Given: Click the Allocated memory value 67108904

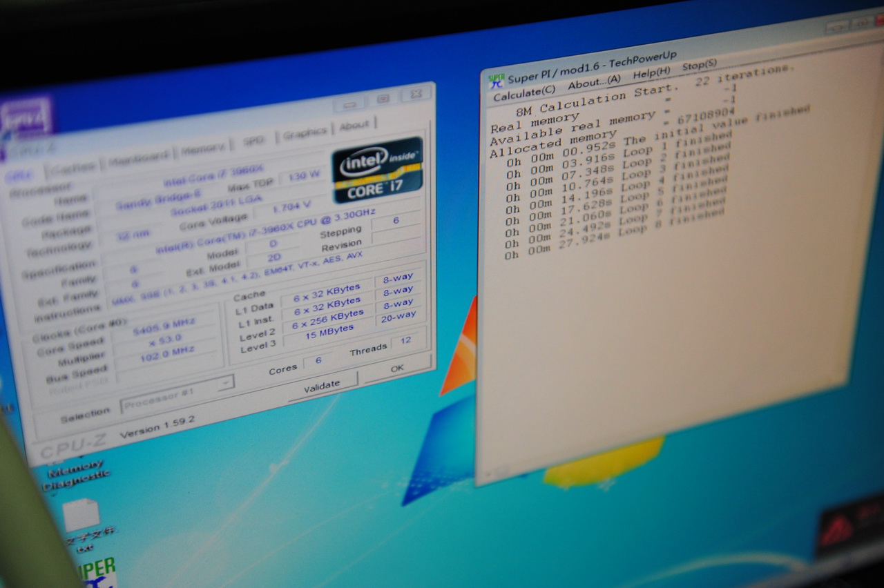Looking at the screenshot, I should coord(706,117).
